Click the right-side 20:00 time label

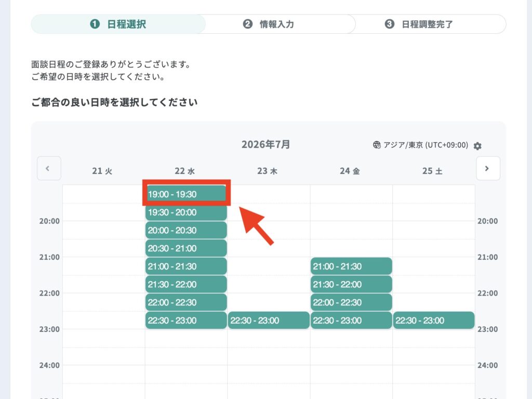point(487,221)
